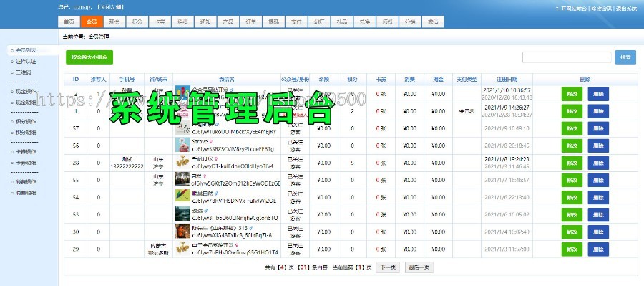The image size is (644, 286).
Task: Open 积分操作 in the sidebar
Action: [x=26, y=121]
